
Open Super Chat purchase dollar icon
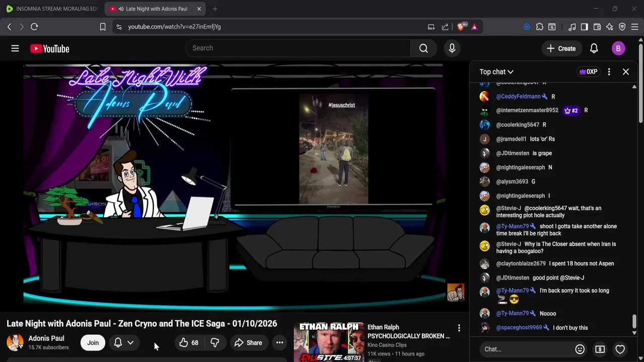tap(600, 349)
